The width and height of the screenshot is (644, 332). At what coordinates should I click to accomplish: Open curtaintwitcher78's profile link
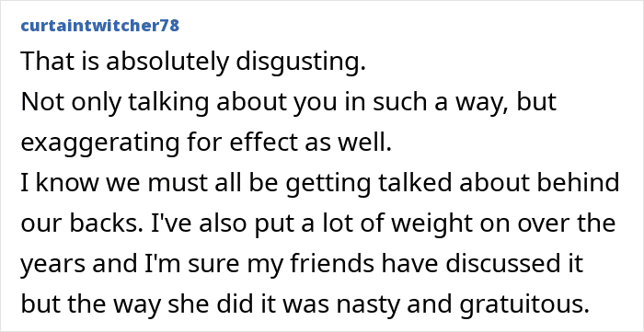click(99, 26)
